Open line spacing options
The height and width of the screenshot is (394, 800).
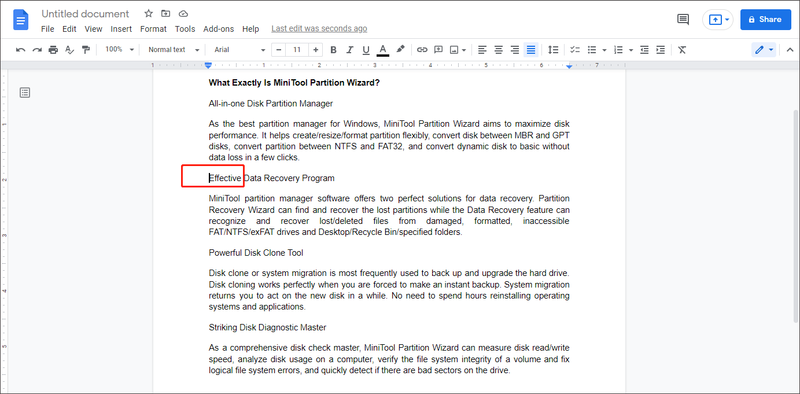pos(553,50)
